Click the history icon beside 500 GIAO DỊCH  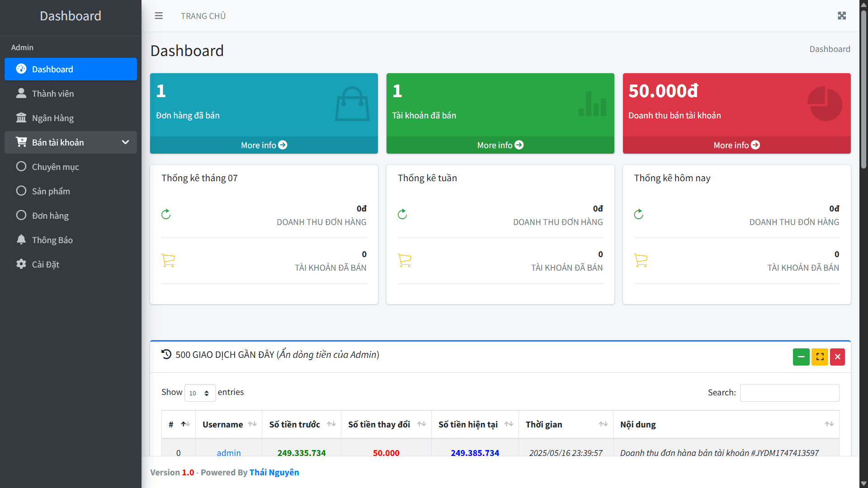point(166,354)
